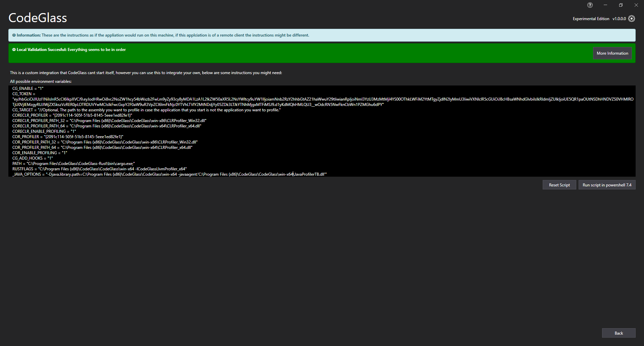644x346 pixels.
Task: Click the custom integration instructions sentence
Action: [146, 73]
